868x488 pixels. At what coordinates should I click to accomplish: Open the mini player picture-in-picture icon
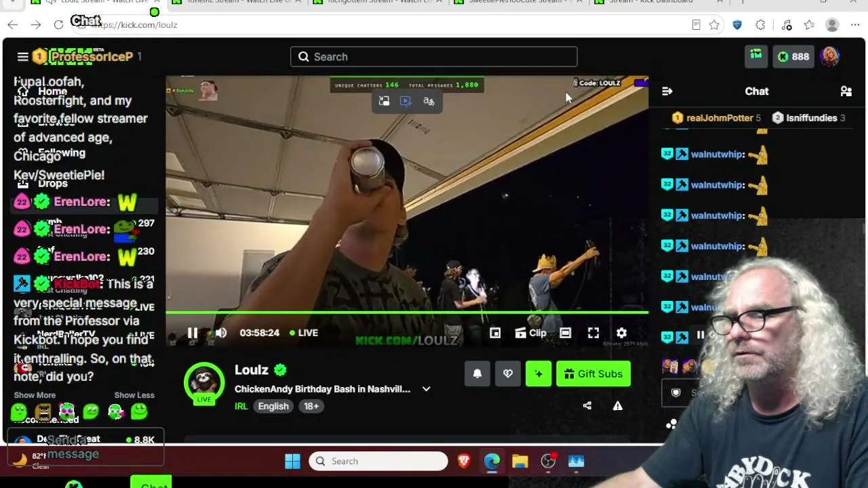[x=495, y=333]
